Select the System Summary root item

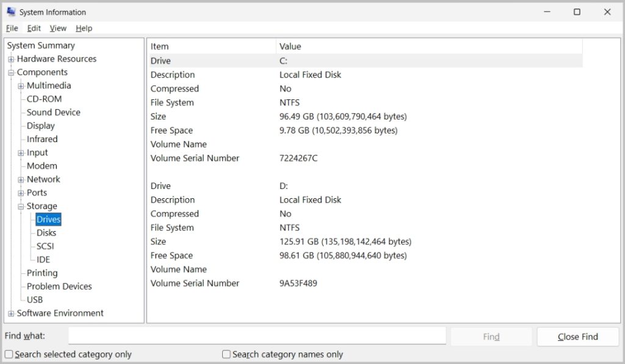(41, 46)
